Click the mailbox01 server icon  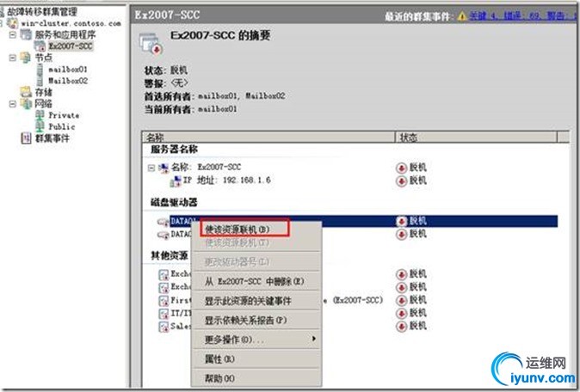pyautogui.click(x=40, y=69)
